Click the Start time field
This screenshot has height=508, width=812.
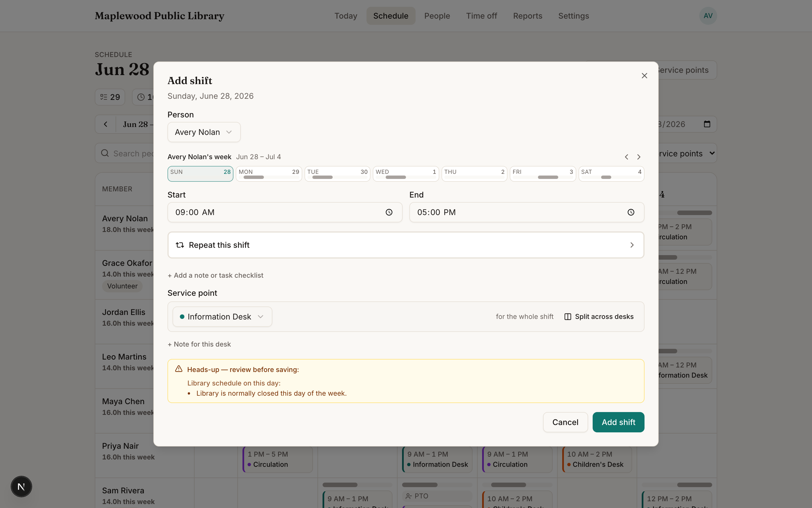click(x=284, y=212)
